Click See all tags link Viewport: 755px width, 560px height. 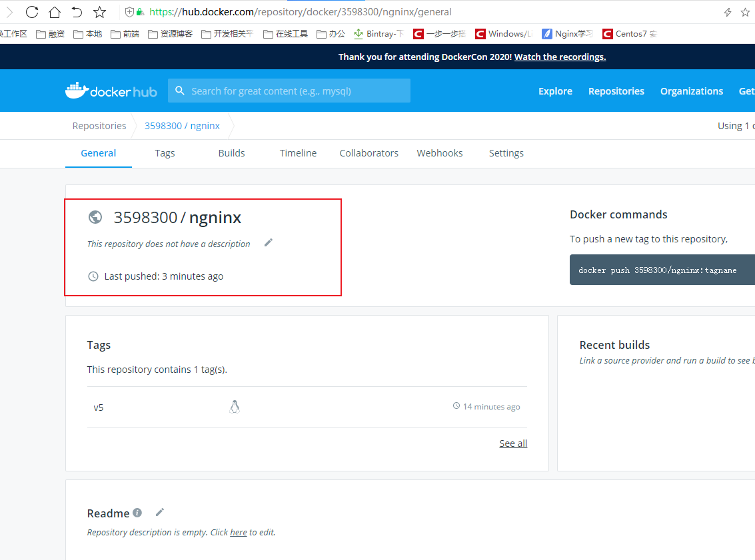point(513,443)
